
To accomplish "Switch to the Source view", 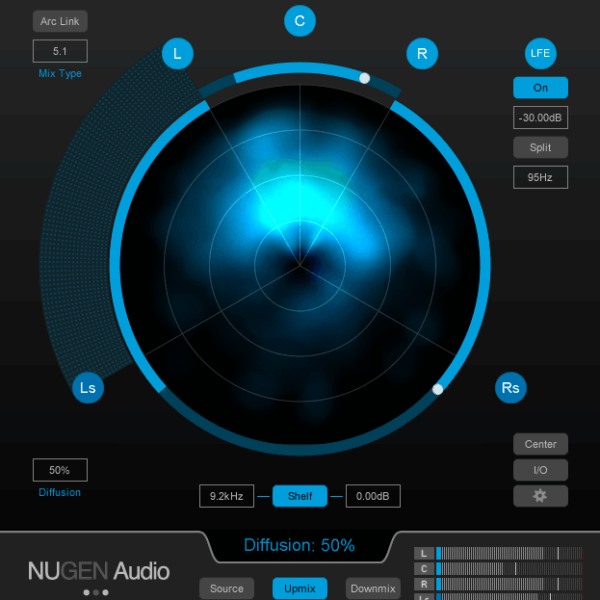I will pos(226,588).
